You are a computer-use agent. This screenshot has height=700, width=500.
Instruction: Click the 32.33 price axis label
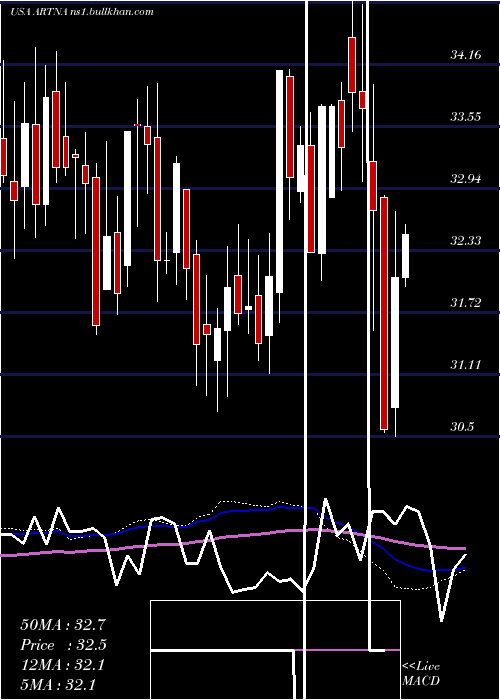(x=466, y=242)
